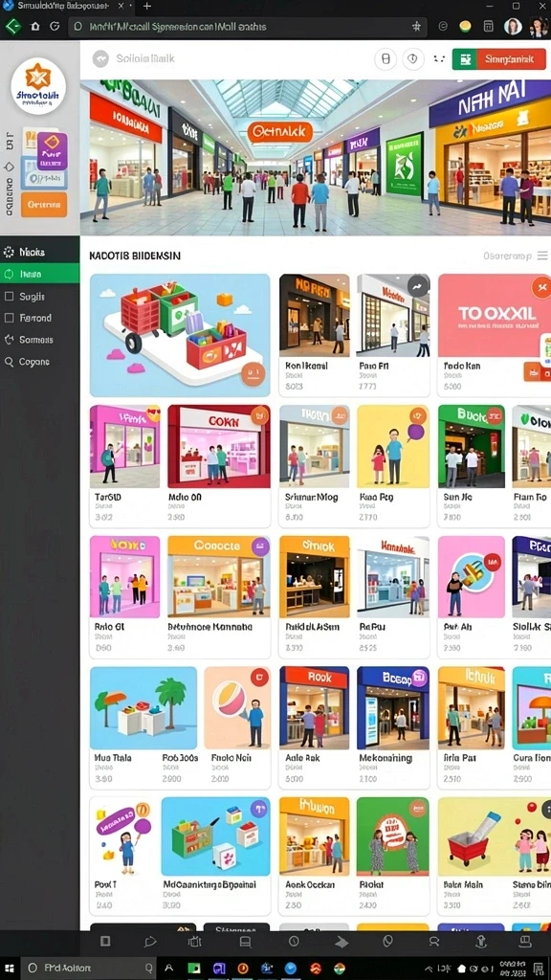Click the green back arrow in browser toolbar
Viewport: 551px width, 980px height.
click(13, 26)
